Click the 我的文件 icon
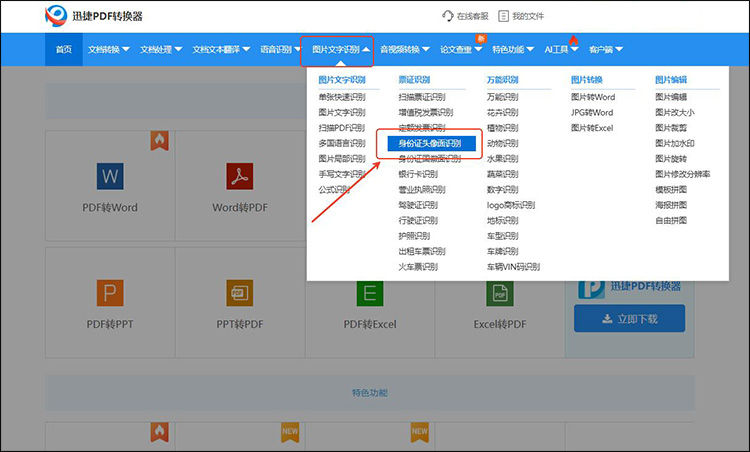 coord(504,16)
